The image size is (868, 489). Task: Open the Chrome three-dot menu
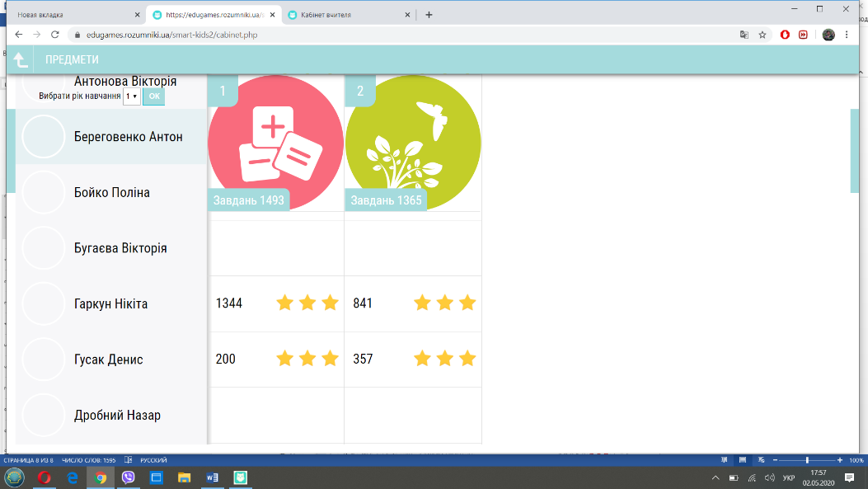(847, 35)
